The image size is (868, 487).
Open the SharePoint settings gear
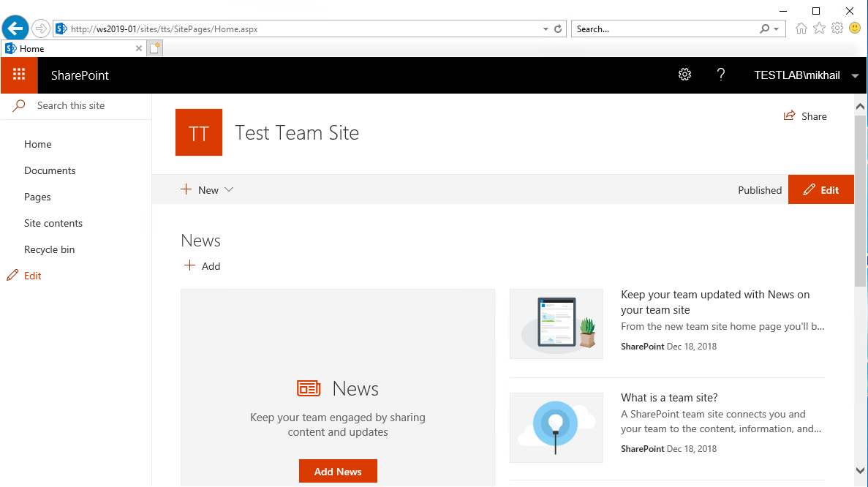(x=684, y=75)
